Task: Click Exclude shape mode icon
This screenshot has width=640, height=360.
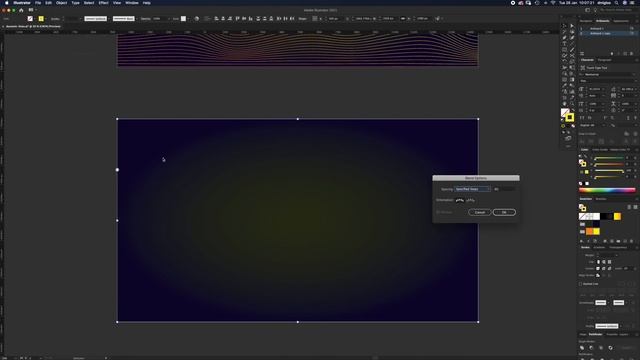Action: click(x=610, y=348)
